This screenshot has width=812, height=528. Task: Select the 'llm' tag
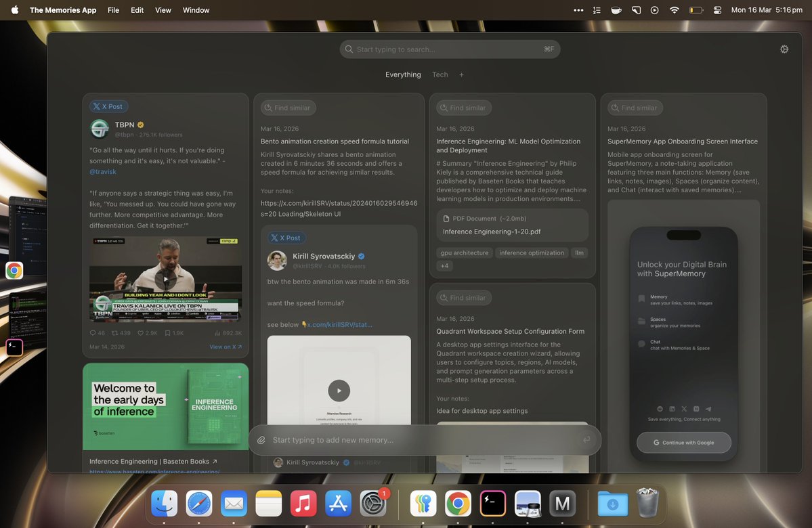click(579, 252)
